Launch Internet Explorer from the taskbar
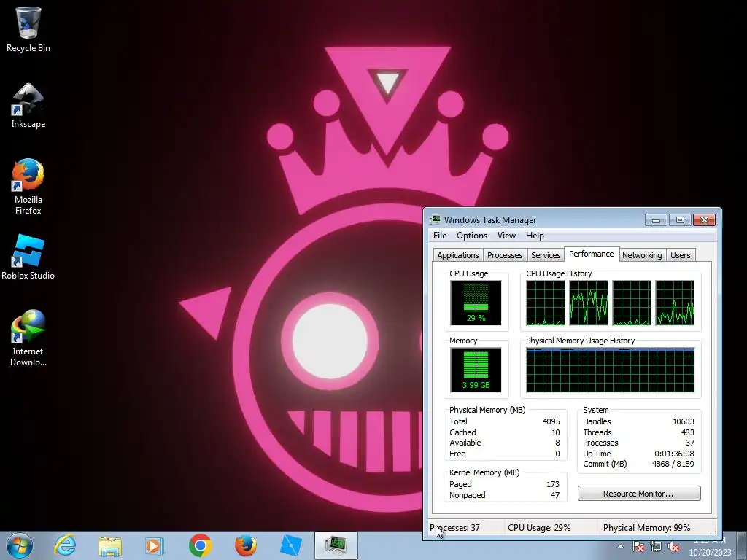The height and width of the screenshot is (560, 747). coord(65,545)
